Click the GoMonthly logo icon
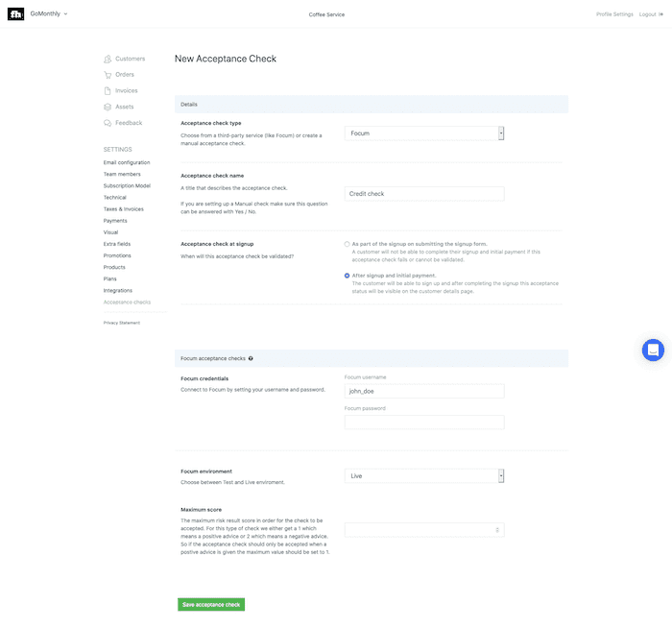The image size is (672, 629). pos(16,14)
